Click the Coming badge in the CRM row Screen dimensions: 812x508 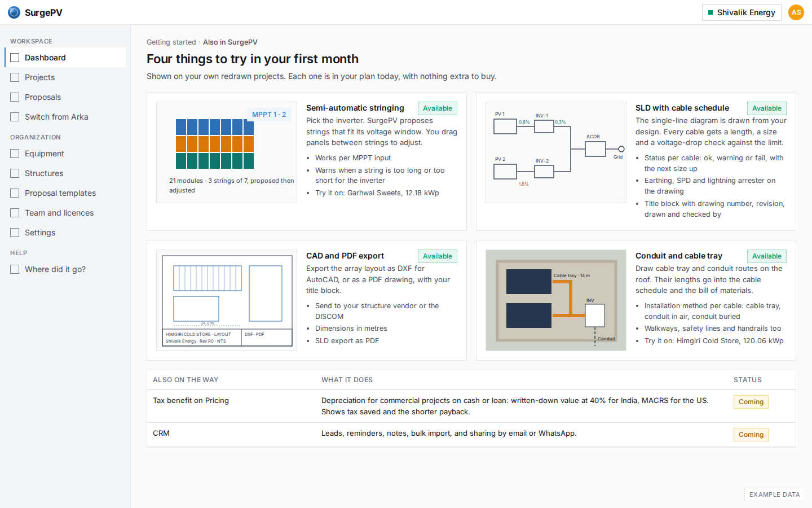(751, 435)
